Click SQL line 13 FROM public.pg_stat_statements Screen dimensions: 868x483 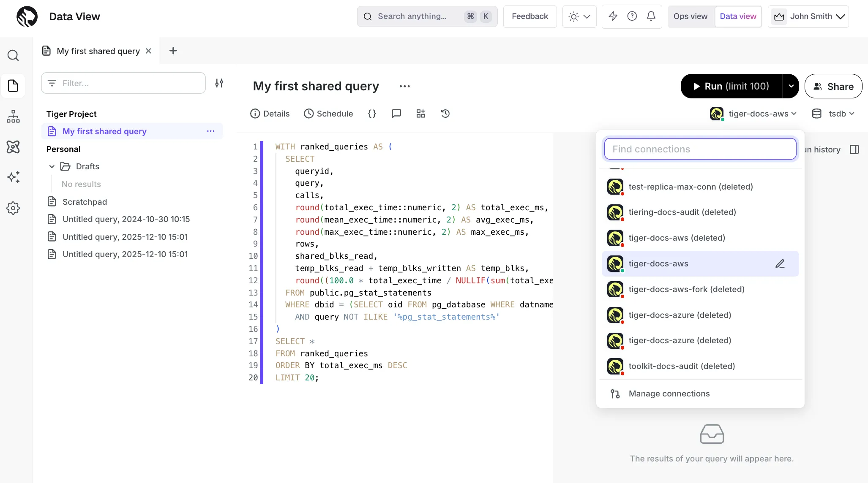(358, 293)
